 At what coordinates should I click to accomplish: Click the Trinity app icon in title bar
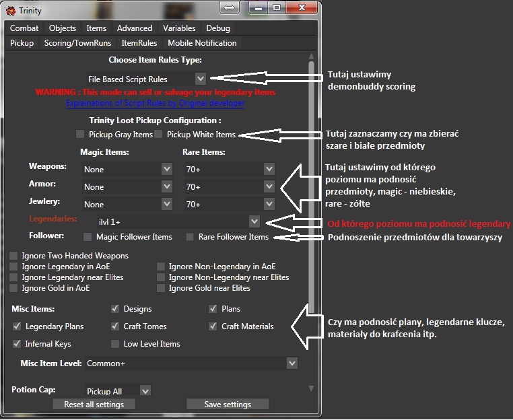click(x=10, y=11)
